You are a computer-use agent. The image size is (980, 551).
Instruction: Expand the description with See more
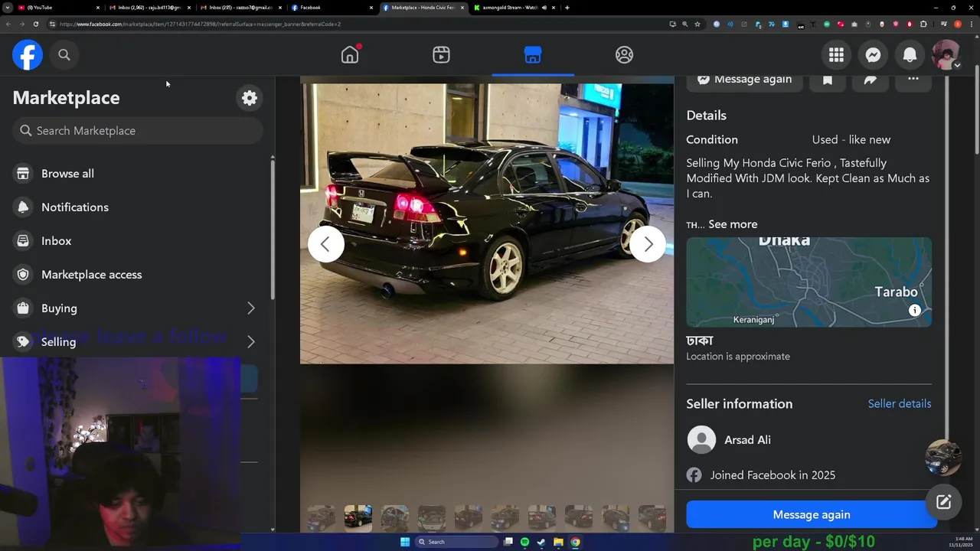(733, 224)
